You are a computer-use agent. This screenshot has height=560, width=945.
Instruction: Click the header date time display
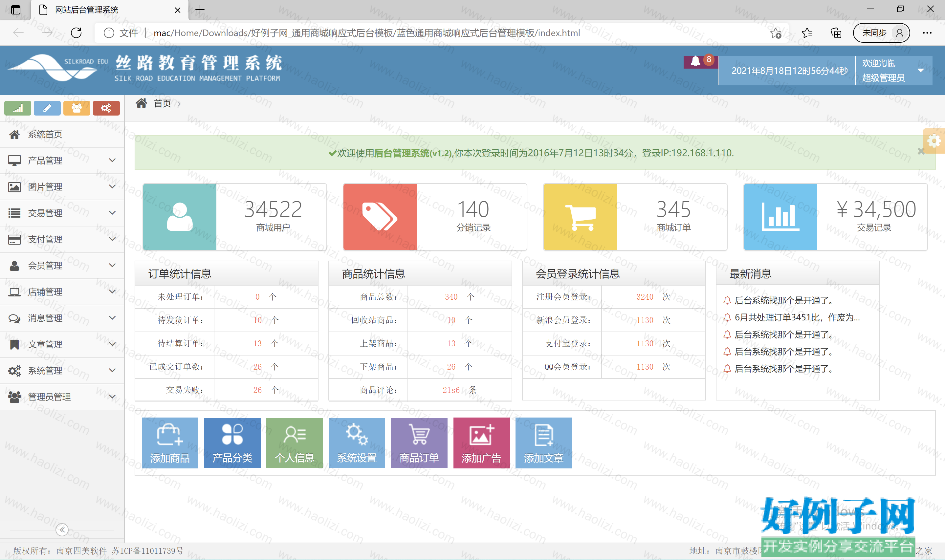(x=789, y=71)
